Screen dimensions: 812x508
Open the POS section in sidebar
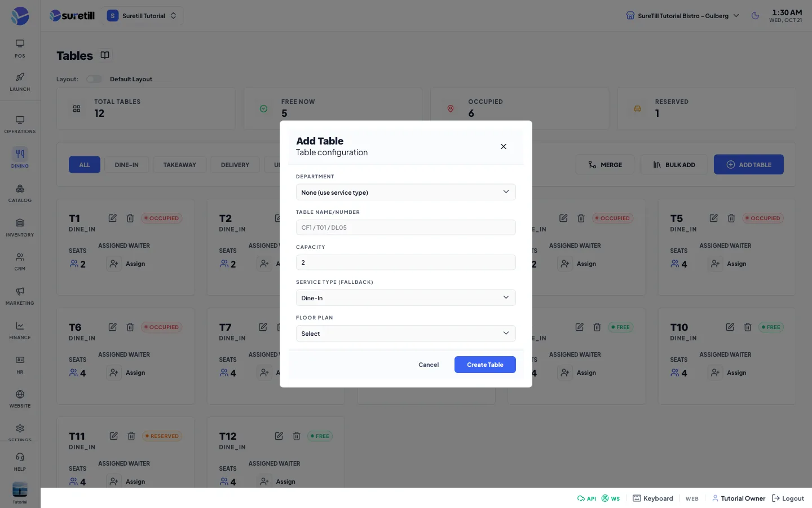pyautogui.click(x=20, y=49)
